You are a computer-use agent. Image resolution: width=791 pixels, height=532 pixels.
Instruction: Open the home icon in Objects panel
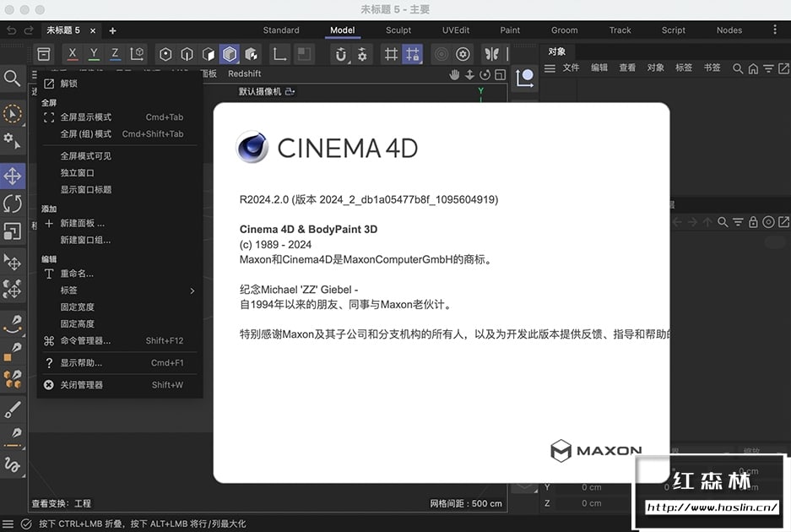(x=753, y=68)
